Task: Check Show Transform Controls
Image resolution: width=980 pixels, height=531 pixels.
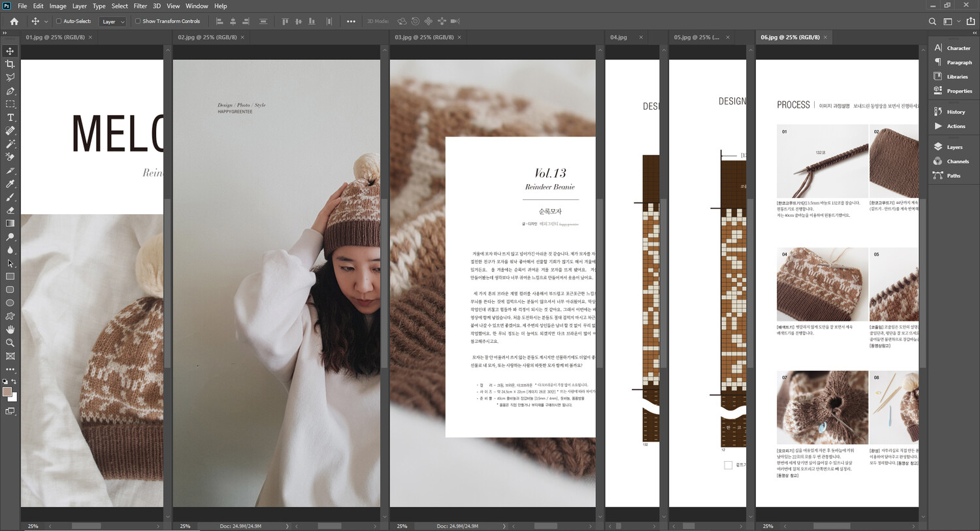Action: click(138, 22)
